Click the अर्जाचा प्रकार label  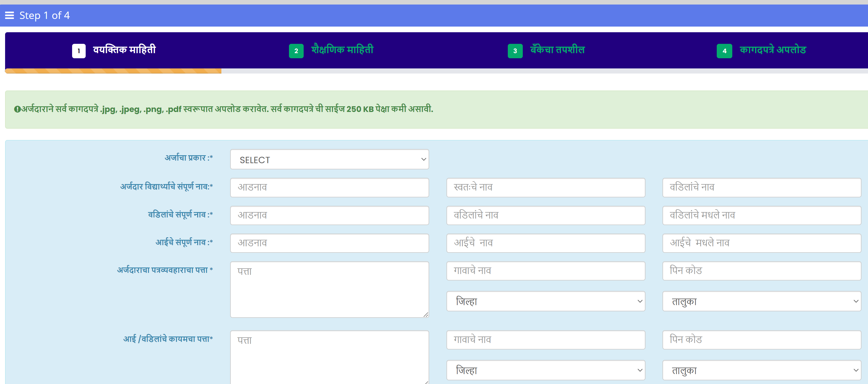tap(189, 158)
